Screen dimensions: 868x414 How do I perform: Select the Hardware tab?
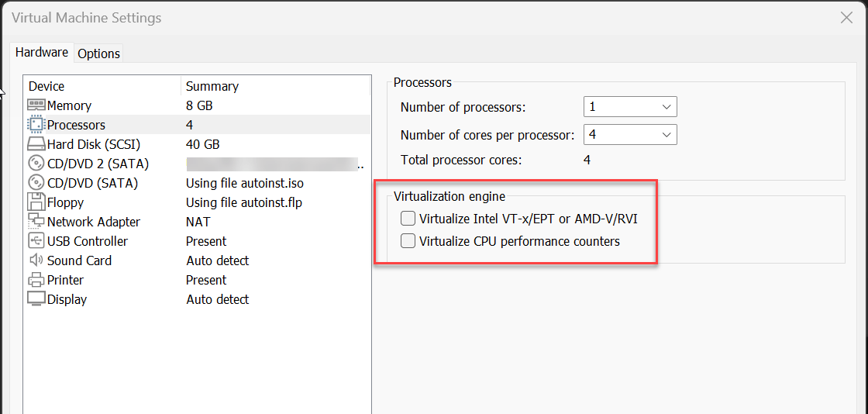[42, 53]
